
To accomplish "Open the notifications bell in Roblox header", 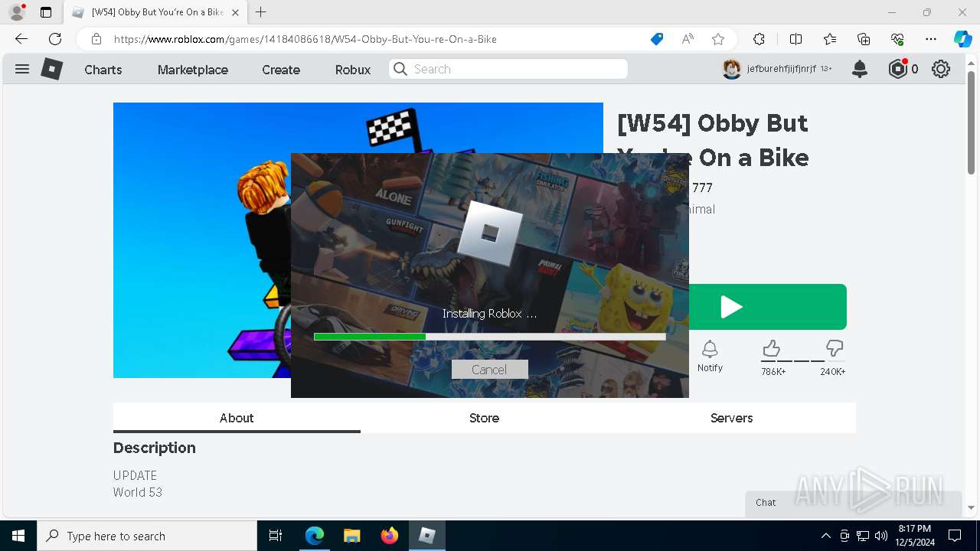I will pos(860,70).
